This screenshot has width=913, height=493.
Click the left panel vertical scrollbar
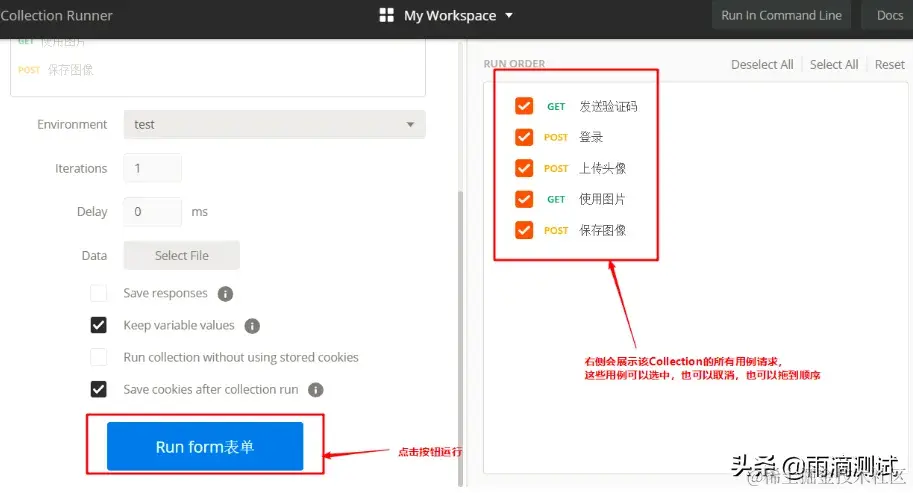(461, 338)
